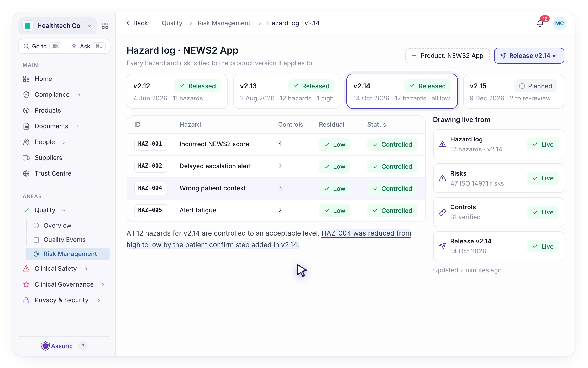Screen dimensions: 588x368
Task: Click the apps grid icon beside Healthtech Co
Action: (x=105, y=26)
